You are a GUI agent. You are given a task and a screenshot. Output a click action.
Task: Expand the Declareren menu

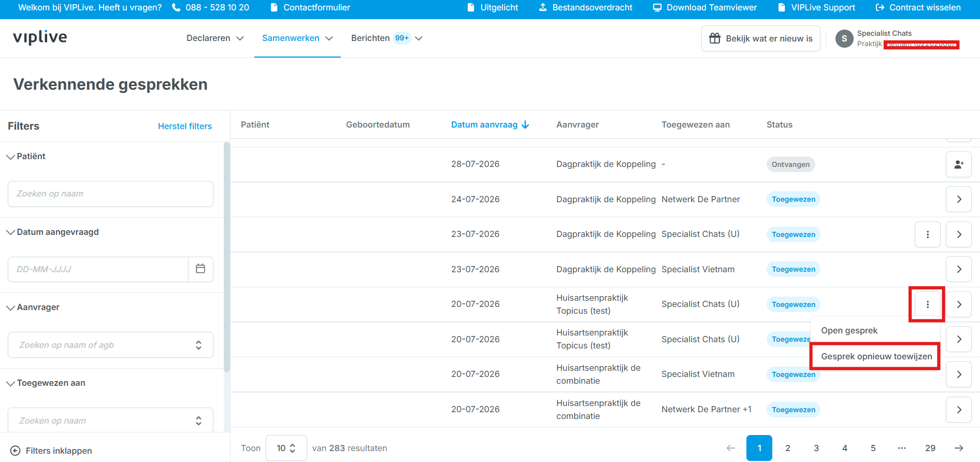215,38
